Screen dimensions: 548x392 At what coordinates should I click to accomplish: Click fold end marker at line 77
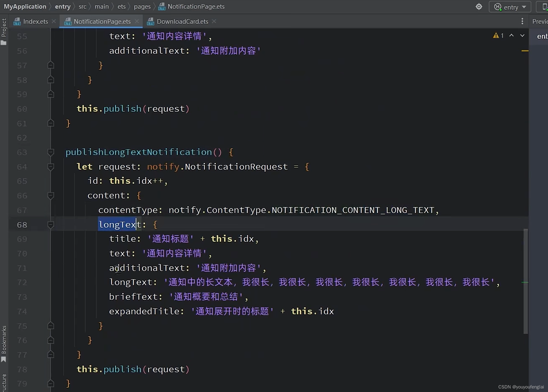pyautogui.click(x=51, y=354)
